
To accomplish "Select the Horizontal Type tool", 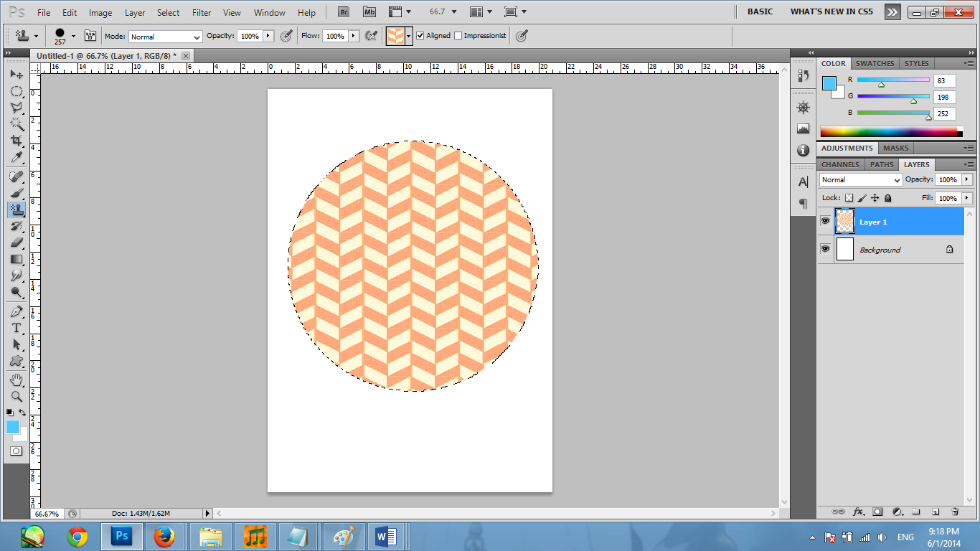I will (17, 327).
